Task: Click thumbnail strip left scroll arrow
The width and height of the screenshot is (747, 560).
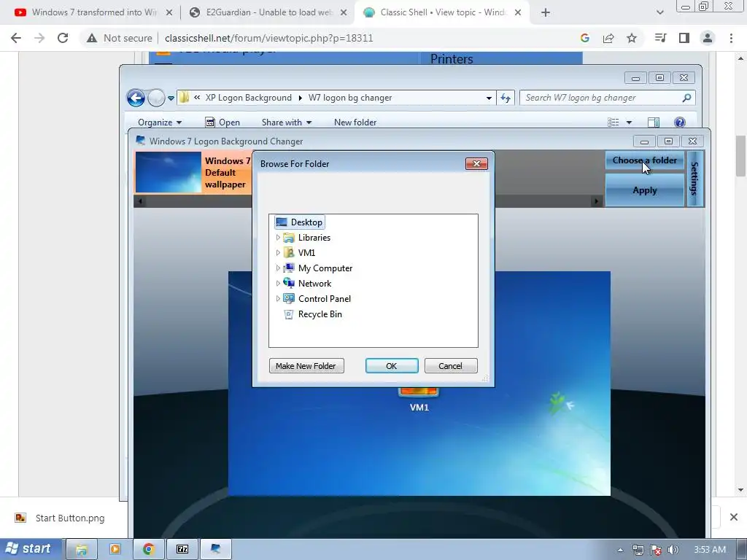Action: [x=140, y=201]
